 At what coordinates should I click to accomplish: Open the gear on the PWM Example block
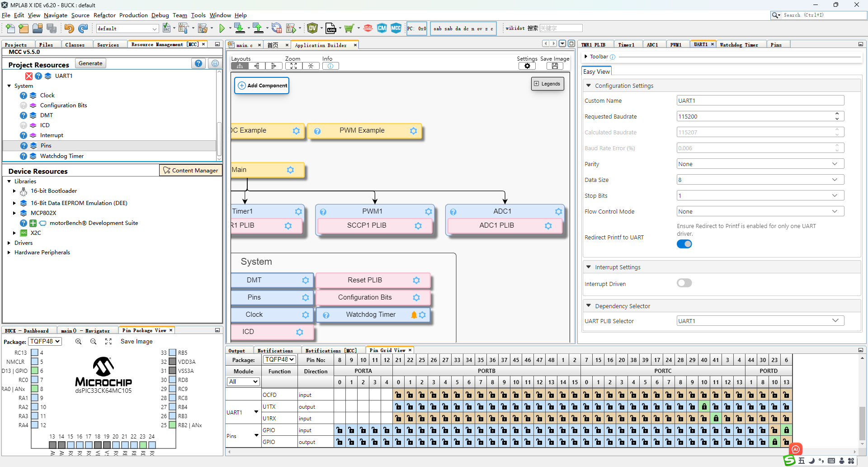click(413, 131)
